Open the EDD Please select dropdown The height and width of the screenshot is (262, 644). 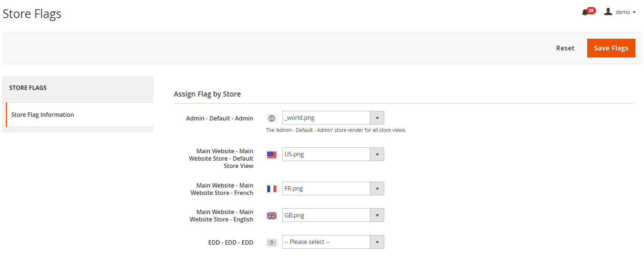[x=333, y=242]
